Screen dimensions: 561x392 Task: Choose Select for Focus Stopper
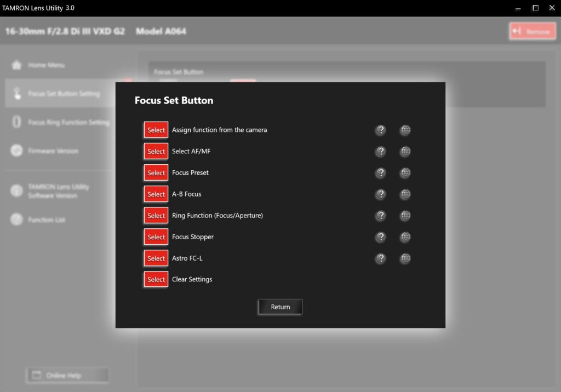(156, 237)
